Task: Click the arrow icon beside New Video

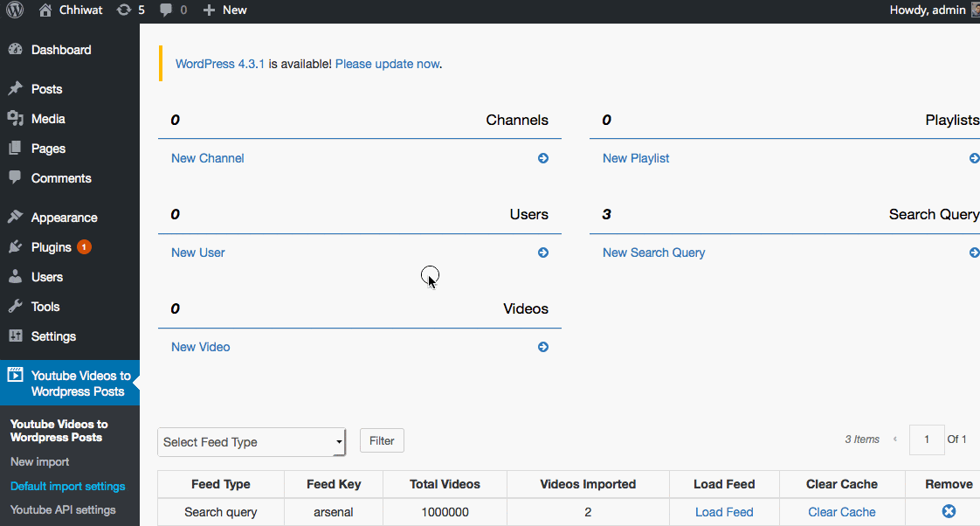Action: pos(543,347)
